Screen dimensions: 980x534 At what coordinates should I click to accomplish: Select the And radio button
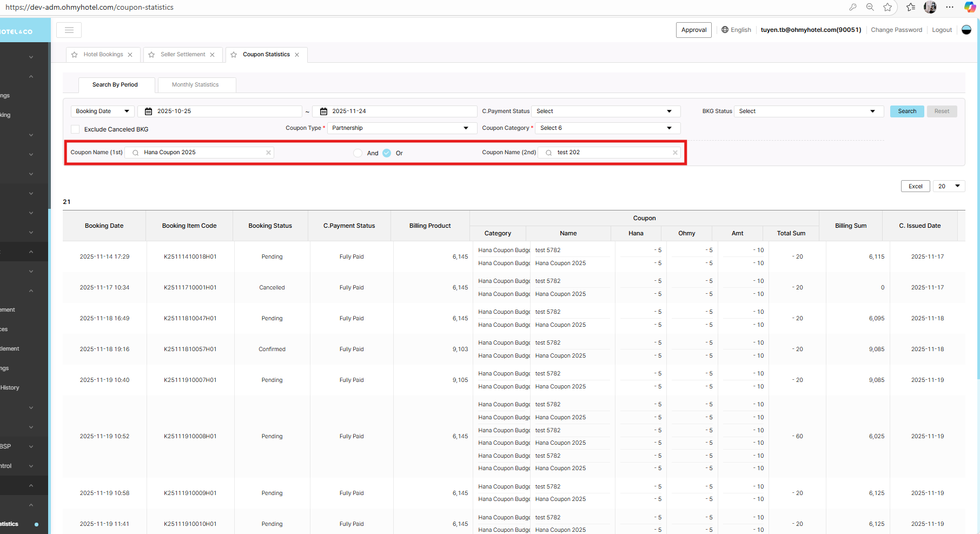(358, 153)
